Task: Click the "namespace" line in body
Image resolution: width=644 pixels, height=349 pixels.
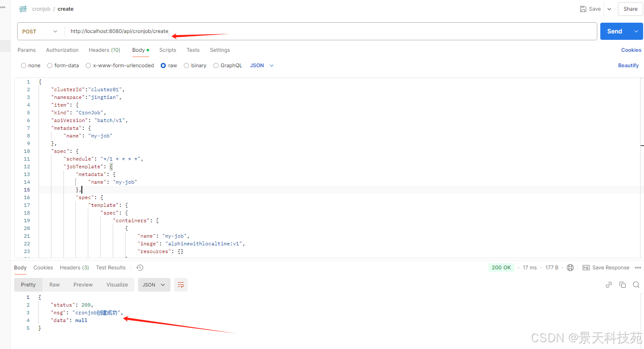Action: tap(86, 97)
